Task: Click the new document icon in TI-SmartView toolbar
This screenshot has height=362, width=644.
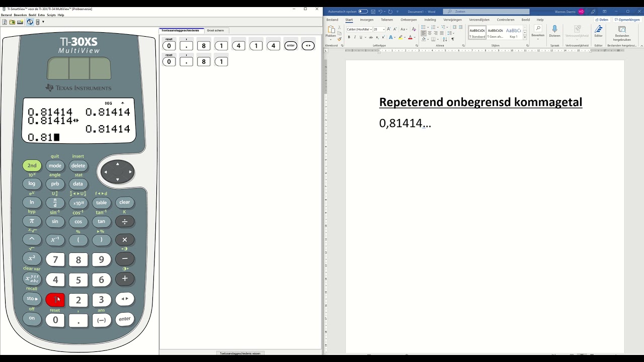Action: click(5, 22)
